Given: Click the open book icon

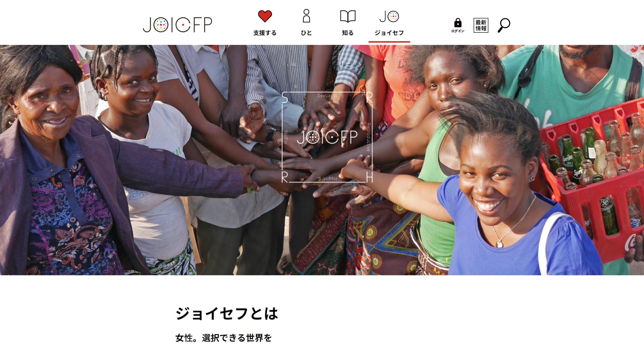Looking at the screenshot, I should pos(348,16).
